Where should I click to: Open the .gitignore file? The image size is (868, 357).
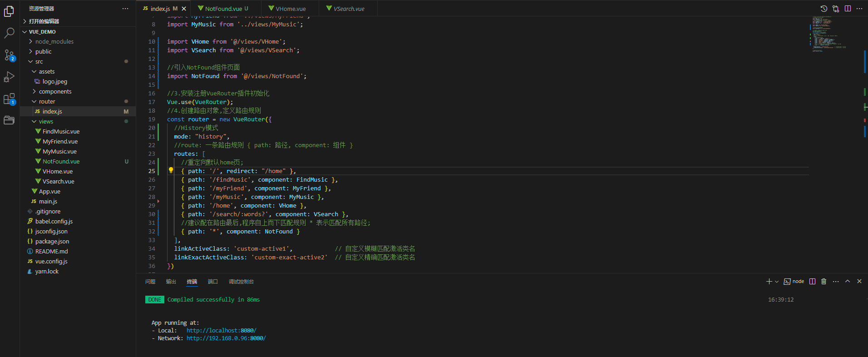click(x=78, y=211)
